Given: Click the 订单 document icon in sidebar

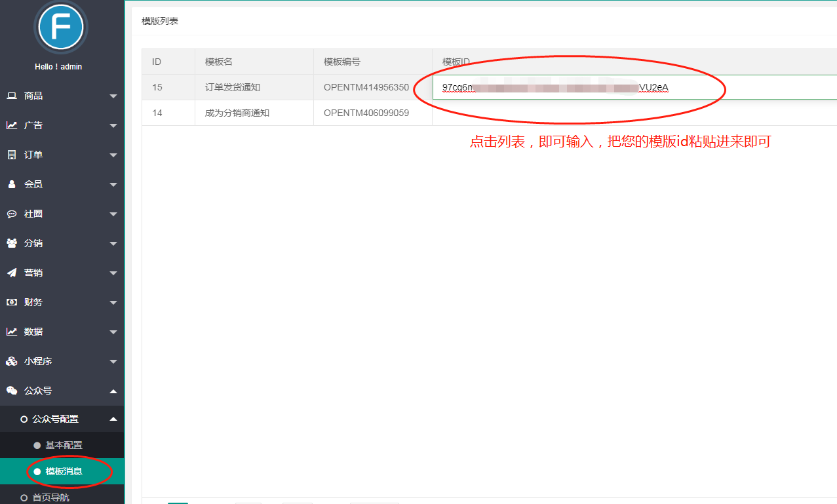Looking at the screenshot, I should point(12,155).
